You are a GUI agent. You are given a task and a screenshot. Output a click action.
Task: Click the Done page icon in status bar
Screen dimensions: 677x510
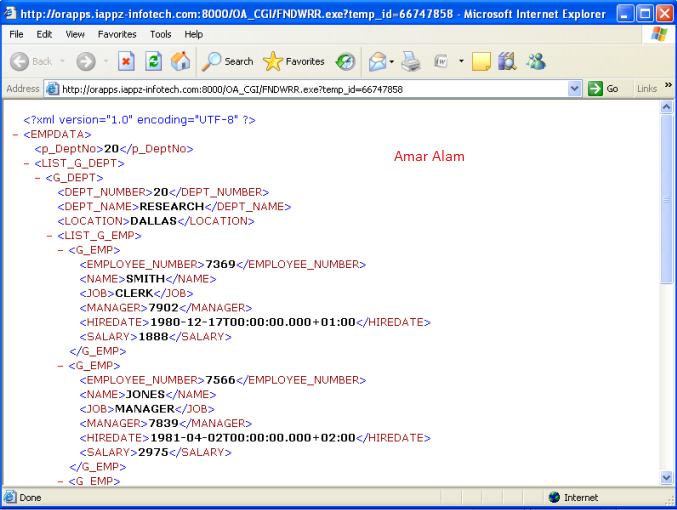point(10,497)
